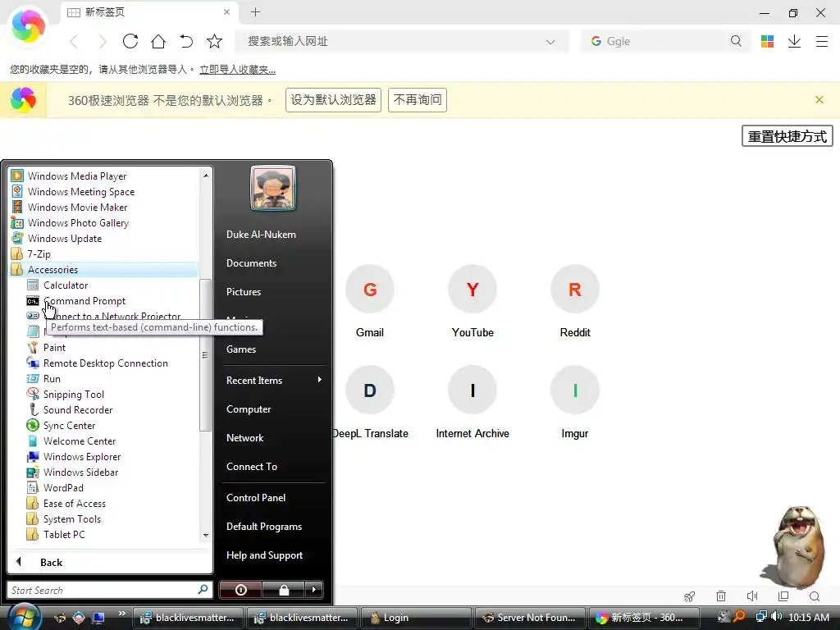840x630 pixels.
Task: Click the Start Search input field
Action: (109, 590)
